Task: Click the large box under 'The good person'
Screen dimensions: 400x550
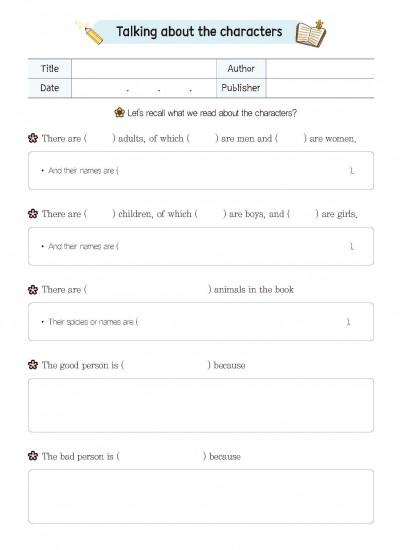Action: pos(201,405)
